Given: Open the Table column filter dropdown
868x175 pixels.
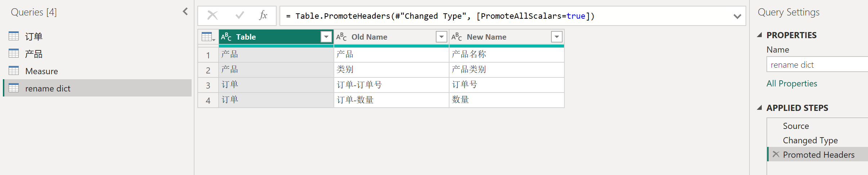Looking at the screenshot, I should pos(326,37).
